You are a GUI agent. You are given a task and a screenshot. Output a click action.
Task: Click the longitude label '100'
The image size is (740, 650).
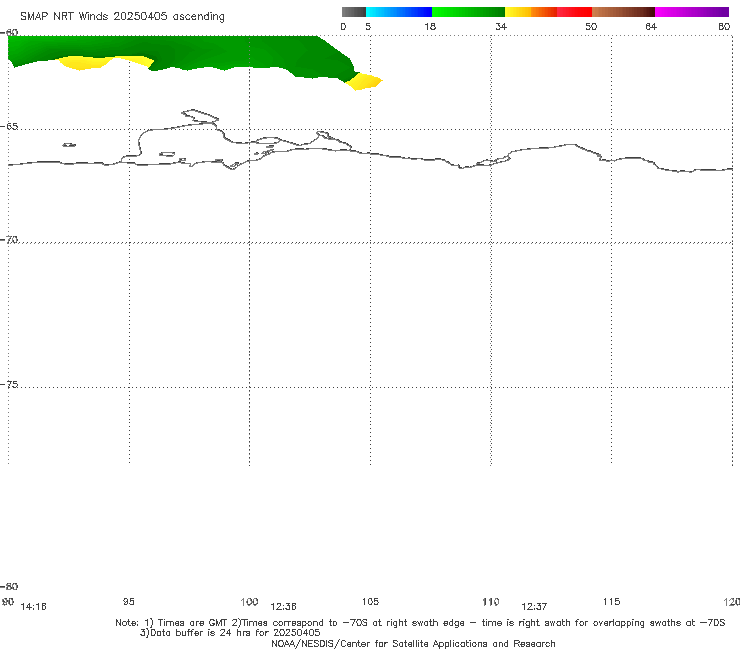[x=249, y=601]
